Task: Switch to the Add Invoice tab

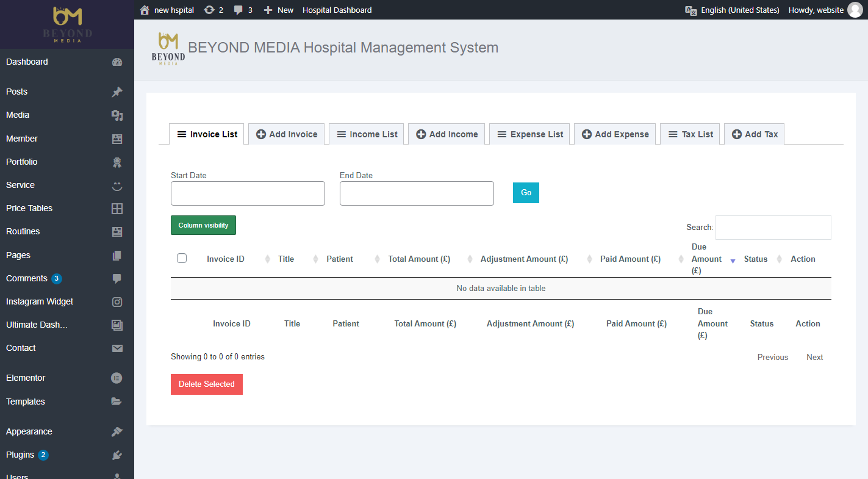Action: click(x=287, y=134)
